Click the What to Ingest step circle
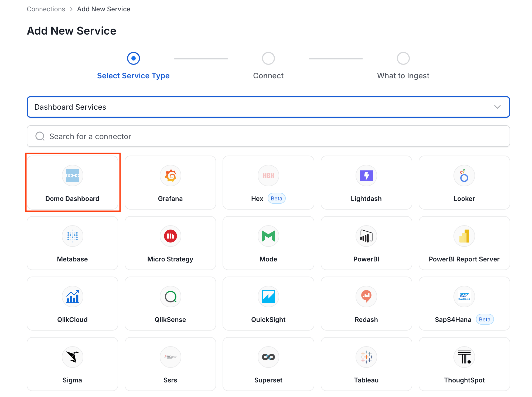532x397 pixels. [403, 58]
